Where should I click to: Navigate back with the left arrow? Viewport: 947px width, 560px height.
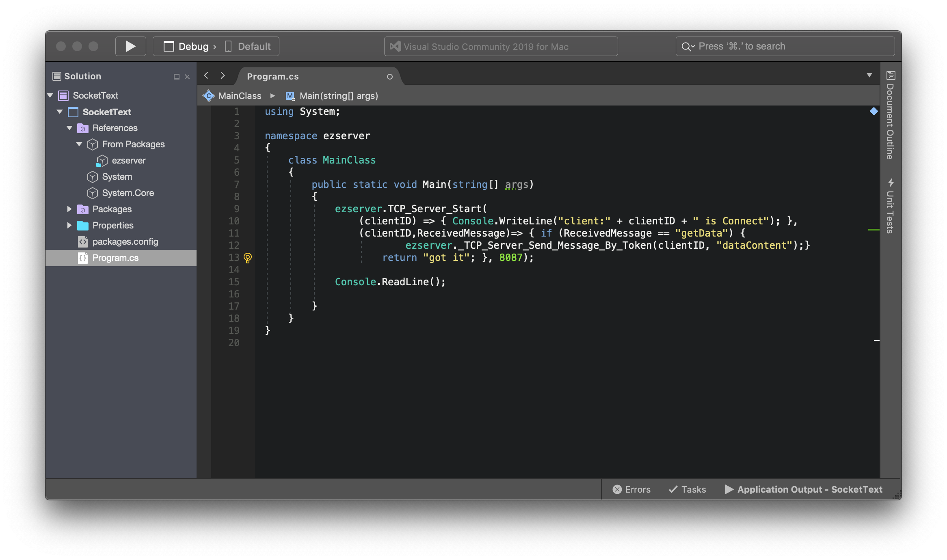click(x=206, y=75)
